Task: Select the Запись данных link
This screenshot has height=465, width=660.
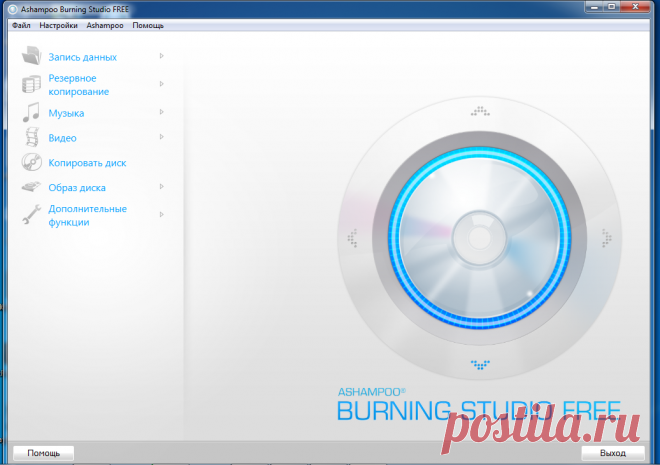Action: pyautogui.click(x=82, y=57)
